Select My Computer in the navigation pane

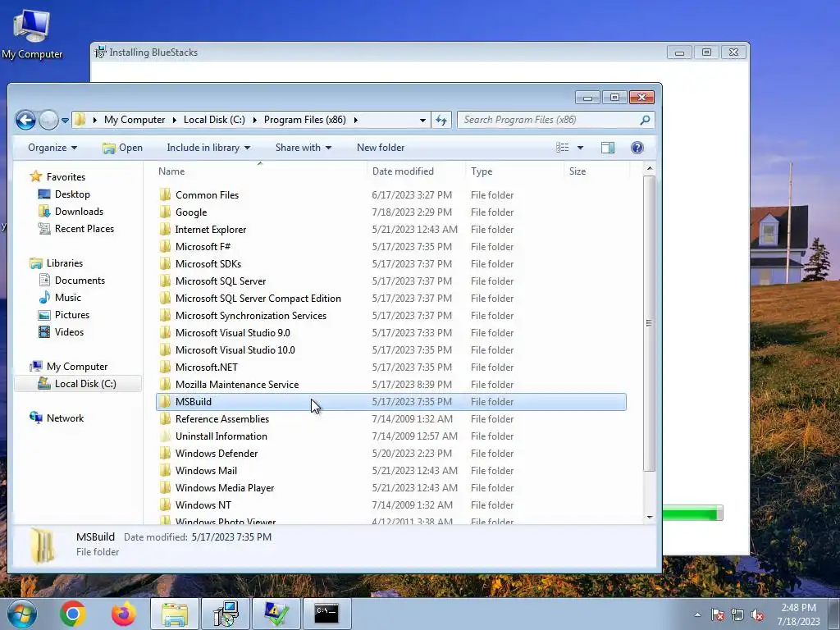76,367
